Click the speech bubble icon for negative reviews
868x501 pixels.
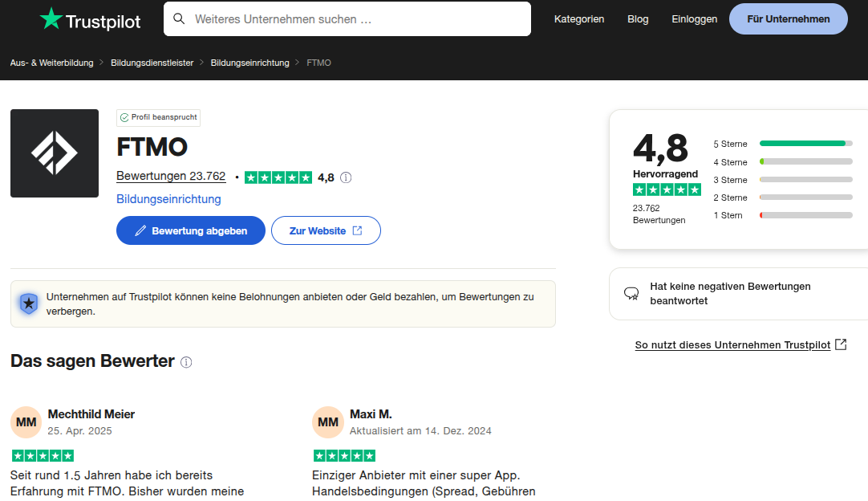click(631, 293)
